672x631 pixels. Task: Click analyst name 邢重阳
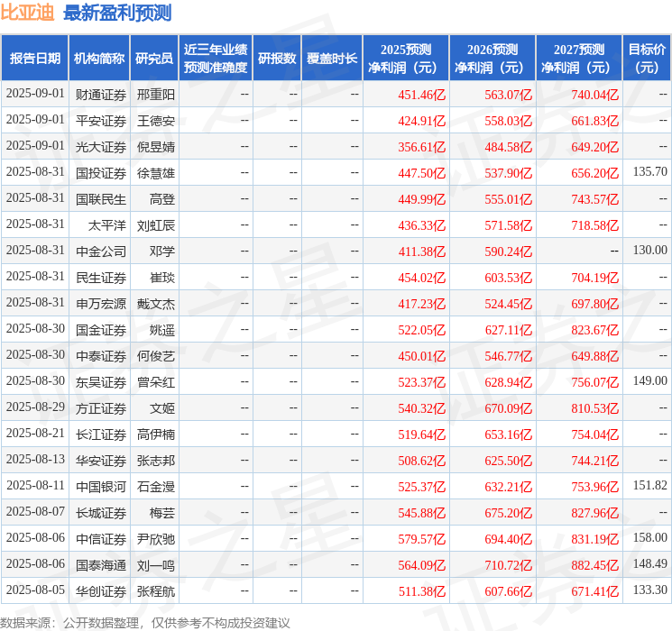155,95
